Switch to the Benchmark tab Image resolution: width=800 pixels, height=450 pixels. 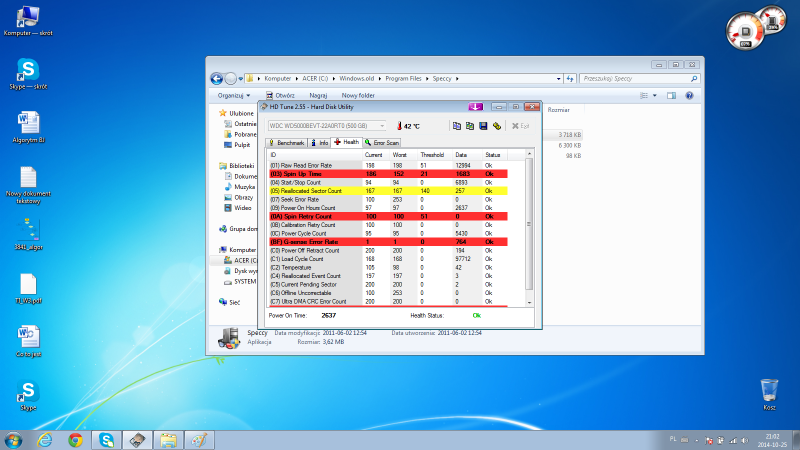[287, 143]
